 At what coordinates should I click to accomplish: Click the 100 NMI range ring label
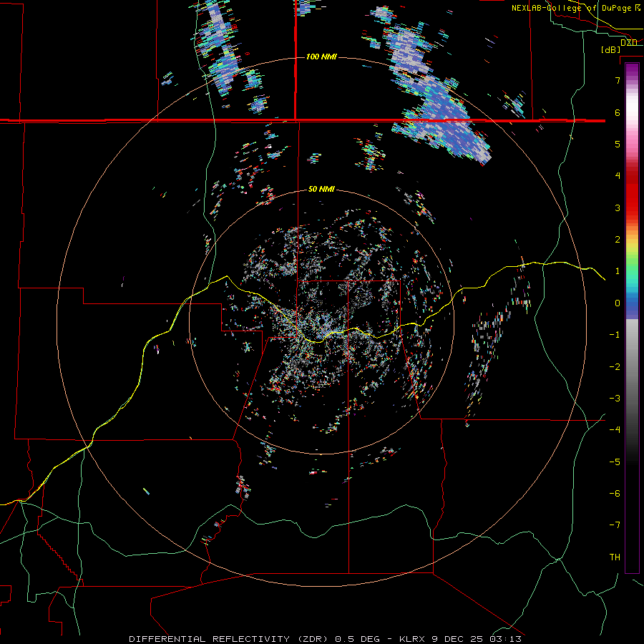(321, 57)
